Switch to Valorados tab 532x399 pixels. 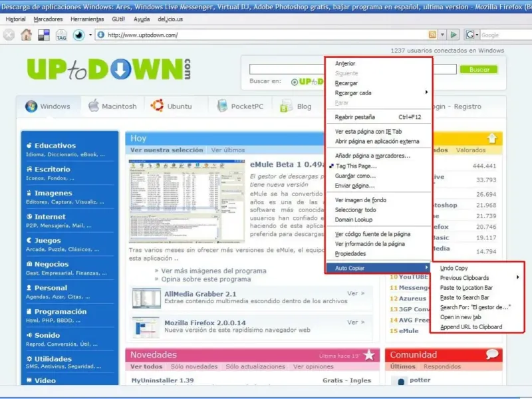click(471, 150)
